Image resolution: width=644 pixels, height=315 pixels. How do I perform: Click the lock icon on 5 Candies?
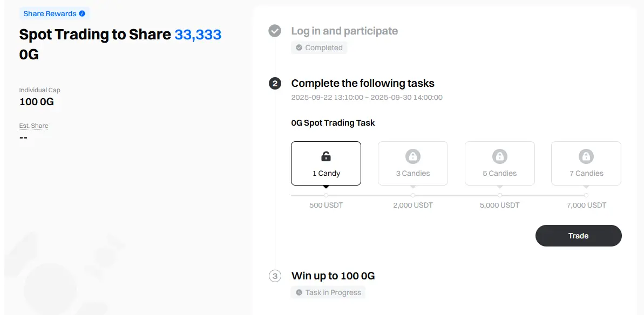[499, 156]
